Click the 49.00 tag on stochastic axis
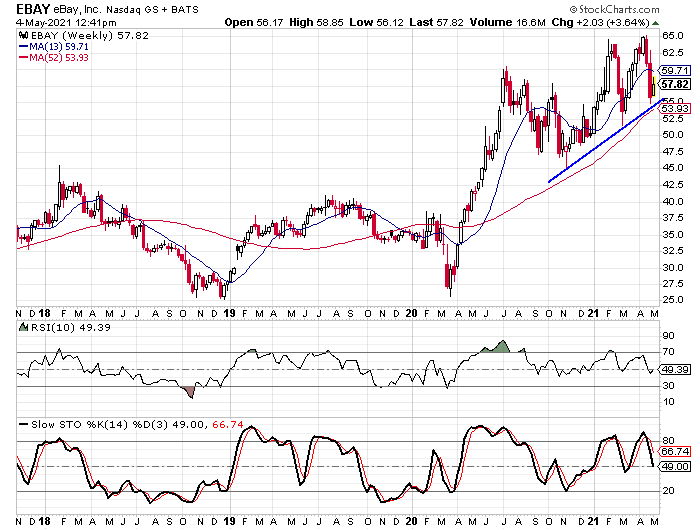This screenshot has height=530, width=700. [x=675, y=467]
